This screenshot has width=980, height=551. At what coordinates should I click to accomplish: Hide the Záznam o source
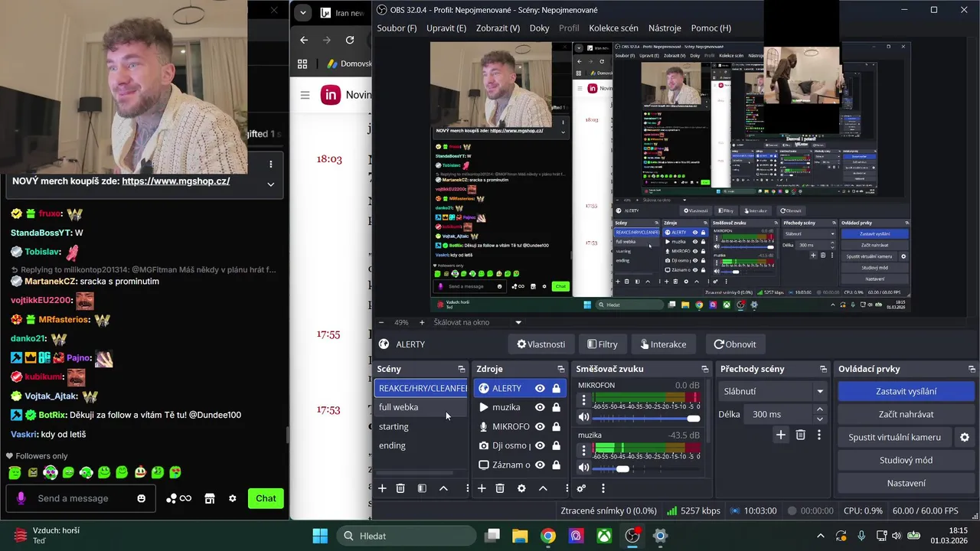coord(540,465)
